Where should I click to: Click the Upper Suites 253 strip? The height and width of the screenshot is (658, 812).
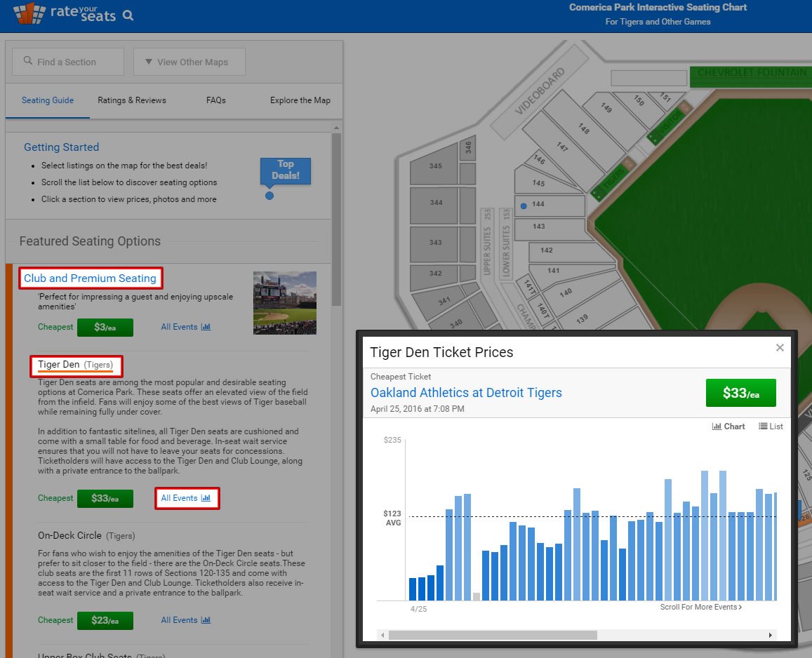pos(487,243)
